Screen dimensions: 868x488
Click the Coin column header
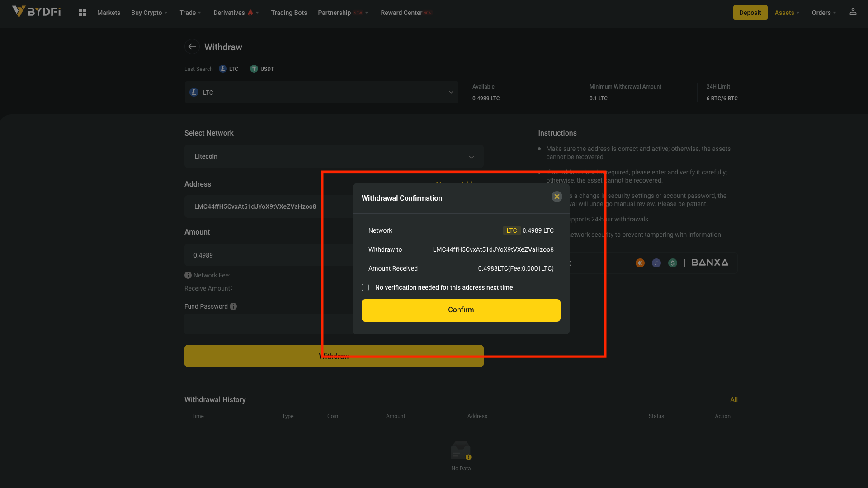click(x=333, y=416)
